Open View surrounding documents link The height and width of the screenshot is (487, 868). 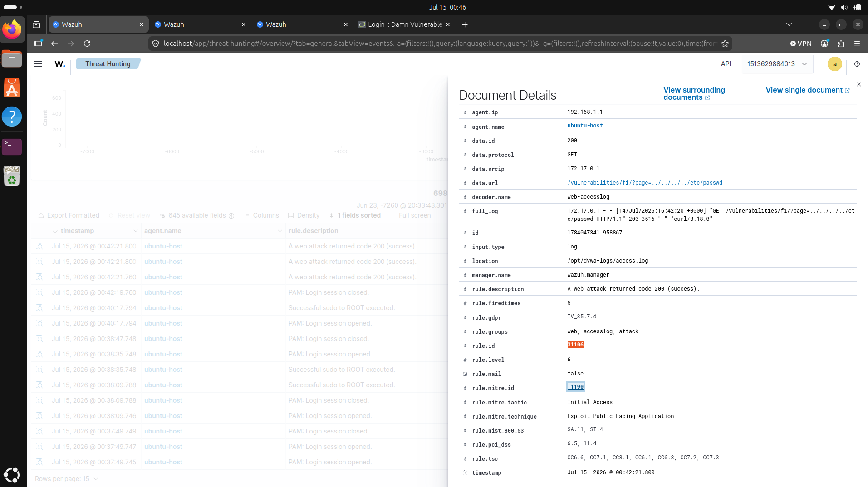click(694, 93)
